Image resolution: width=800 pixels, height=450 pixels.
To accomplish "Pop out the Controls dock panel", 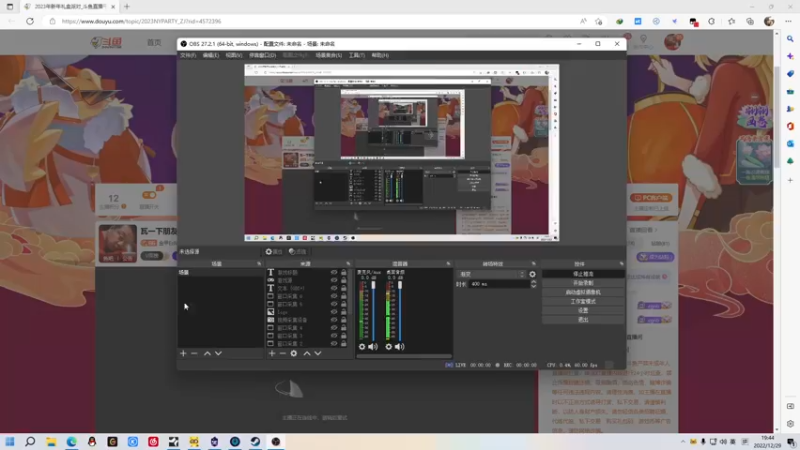I will 621,264.
